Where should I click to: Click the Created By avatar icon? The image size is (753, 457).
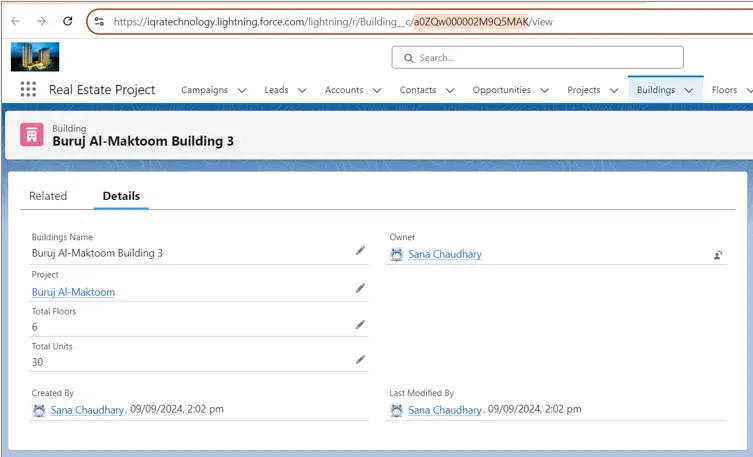[x=39, y=410]
